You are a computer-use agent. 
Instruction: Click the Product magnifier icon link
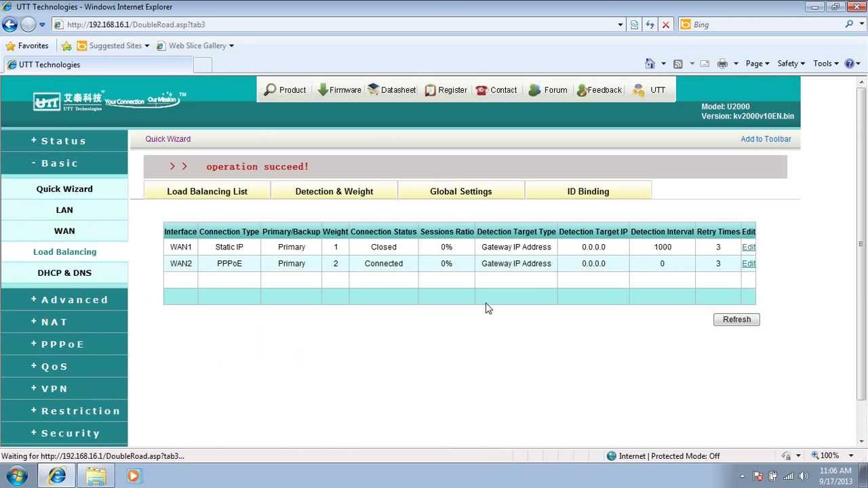(270, 89)
